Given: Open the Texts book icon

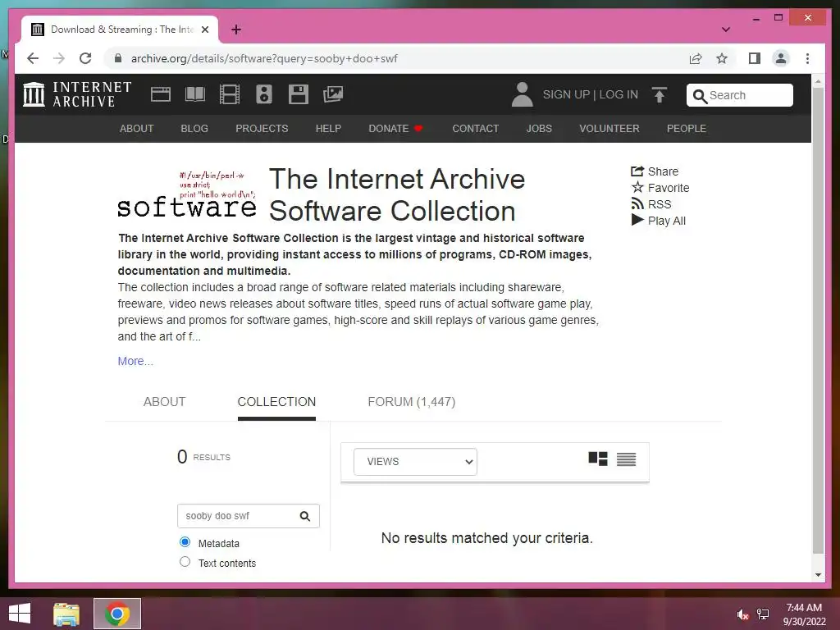Looking at the screenshot, I should [x=195, y=94].
